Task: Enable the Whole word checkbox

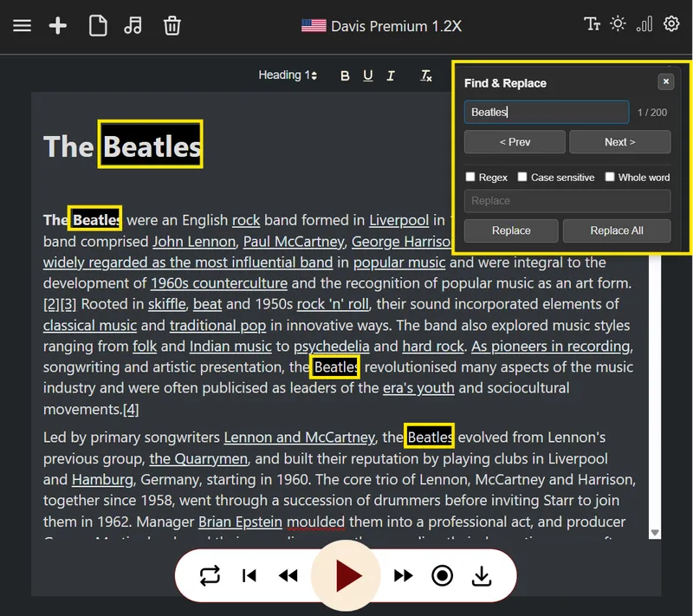Action: [610, 177]
